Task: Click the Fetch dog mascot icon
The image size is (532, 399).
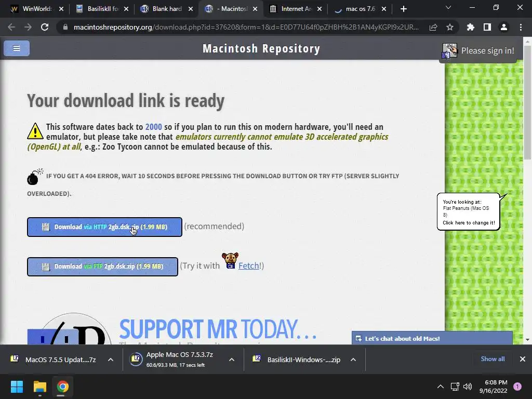Action: pyautogui.click(x=230, y=261)
